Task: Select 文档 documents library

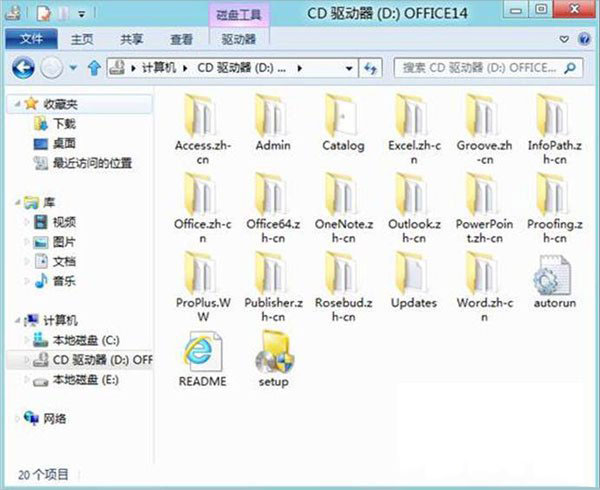Action: [x=55, y=262]
